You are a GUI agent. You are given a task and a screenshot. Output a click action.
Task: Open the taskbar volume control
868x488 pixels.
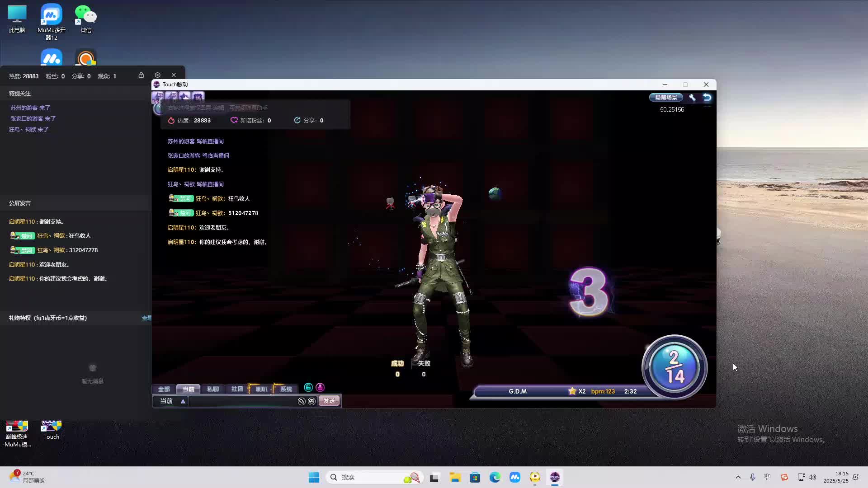[812, 477]
